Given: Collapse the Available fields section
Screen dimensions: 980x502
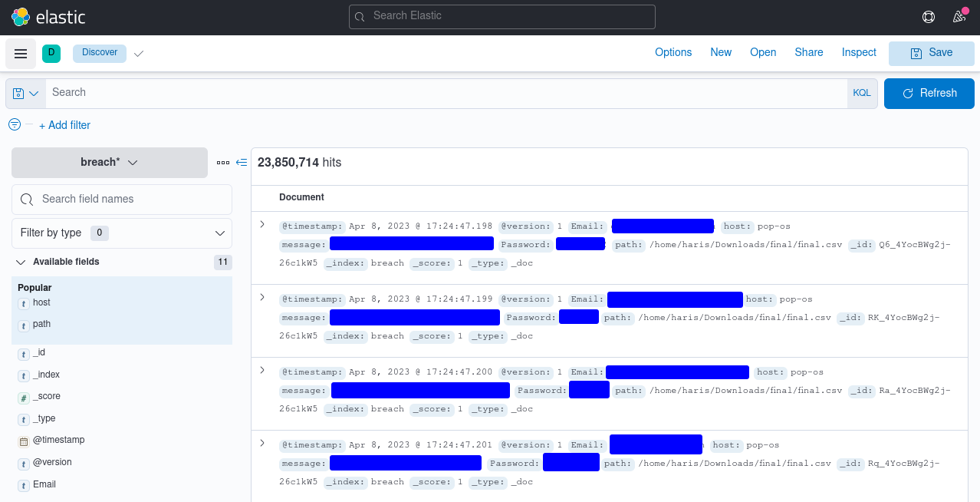Looking at the screenshot, I should [21, 262].
